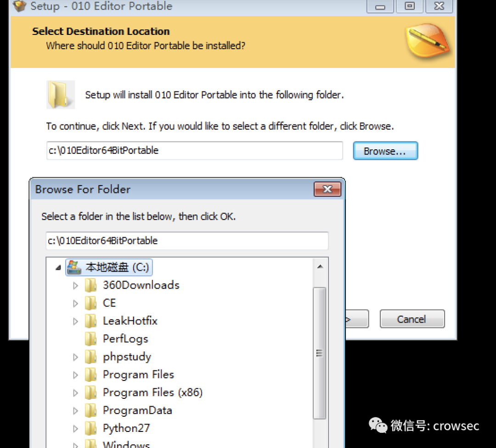Viewport: 496px width, 448px height.
Task: Maximize the Setup - 010 Editor Portable window
Action: tap(410, 6)
